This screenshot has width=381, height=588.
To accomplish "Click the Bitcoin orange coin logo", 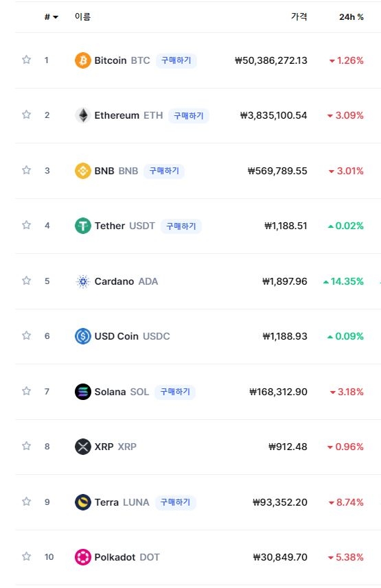I will [82, 60].
